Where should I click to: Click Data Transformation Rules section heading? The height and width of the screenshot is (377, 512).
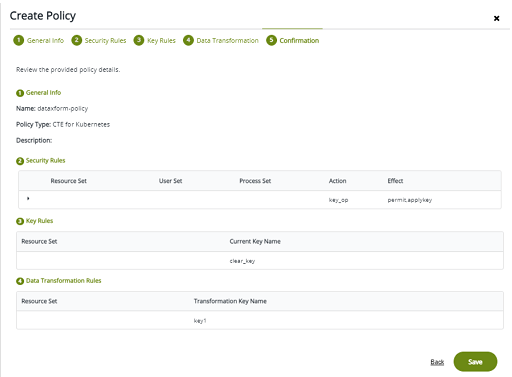tap(63, 281)
